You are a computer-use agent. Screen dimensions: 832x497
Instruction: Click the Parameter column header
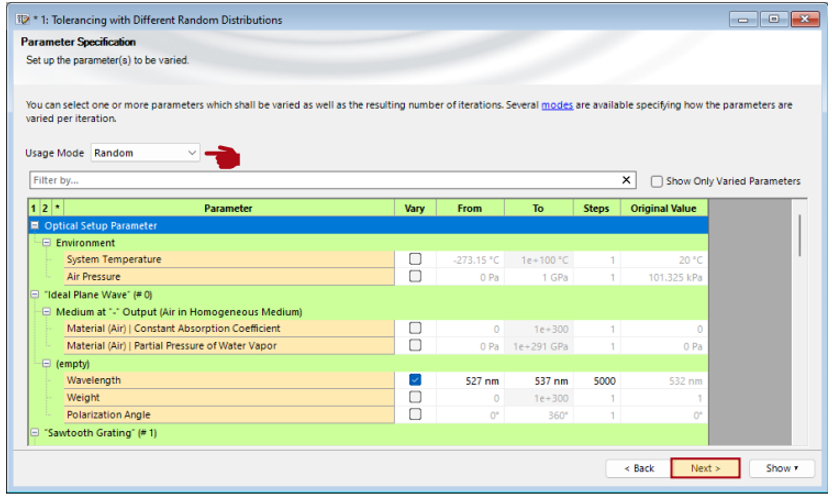click(x=229, y=208)
